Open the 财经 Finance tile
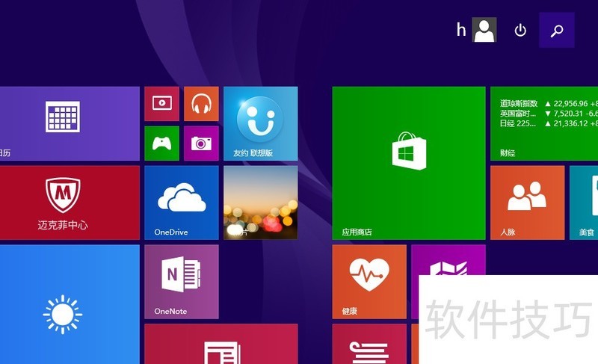The height and width of the screenshot is (364, 598). [544, 123]
